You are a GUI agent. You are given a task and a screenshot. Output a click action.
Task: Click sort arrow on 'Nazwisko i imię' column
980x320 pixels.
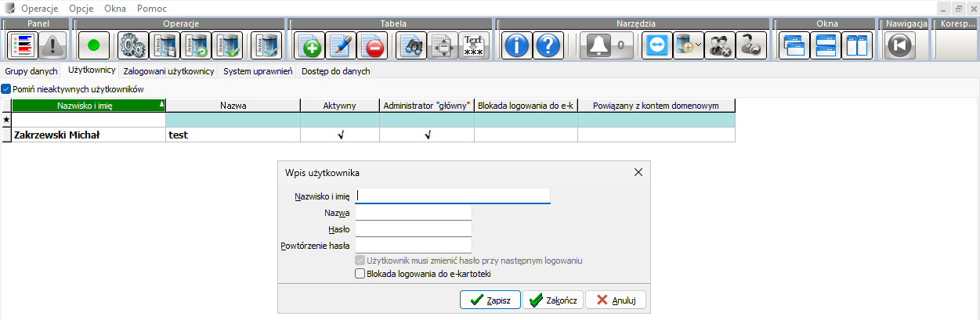161,105
